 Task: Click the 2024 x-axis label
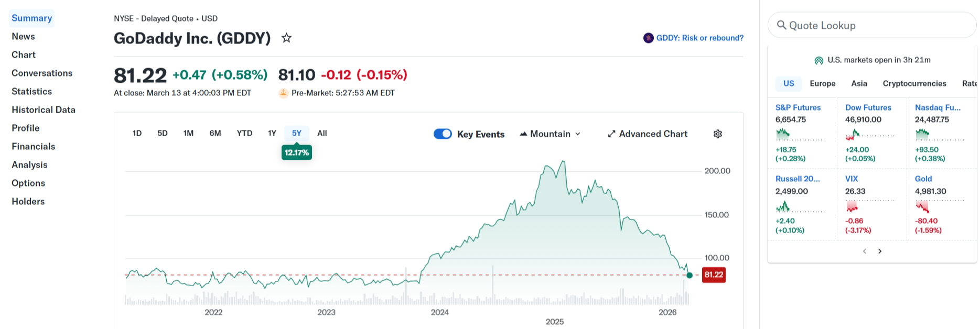tap(439, 313)
